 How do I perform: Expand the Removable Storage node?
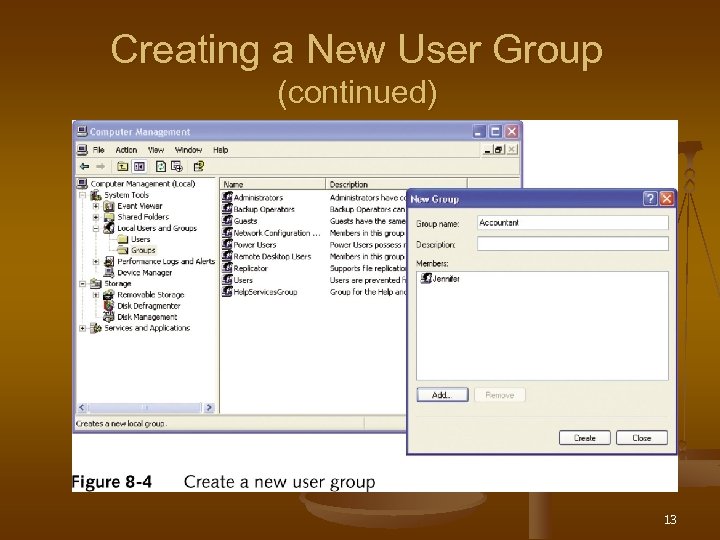96,295
